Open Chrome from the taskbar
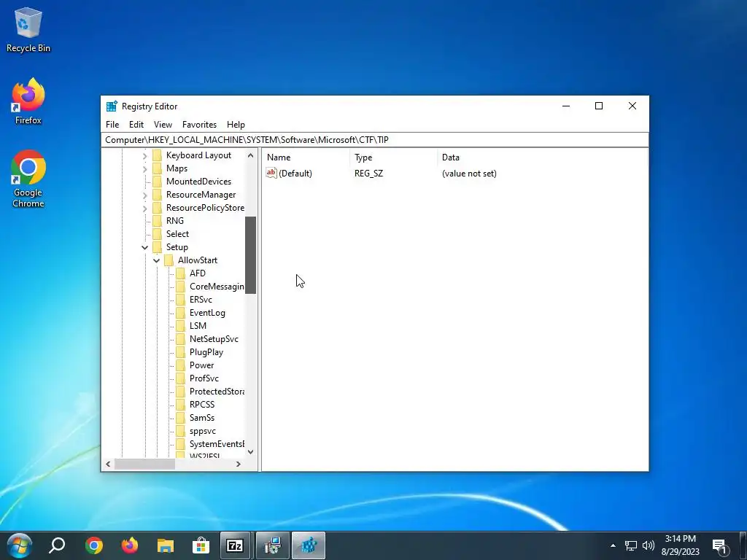This screenshot has width=747, height=560. [94, 545]
